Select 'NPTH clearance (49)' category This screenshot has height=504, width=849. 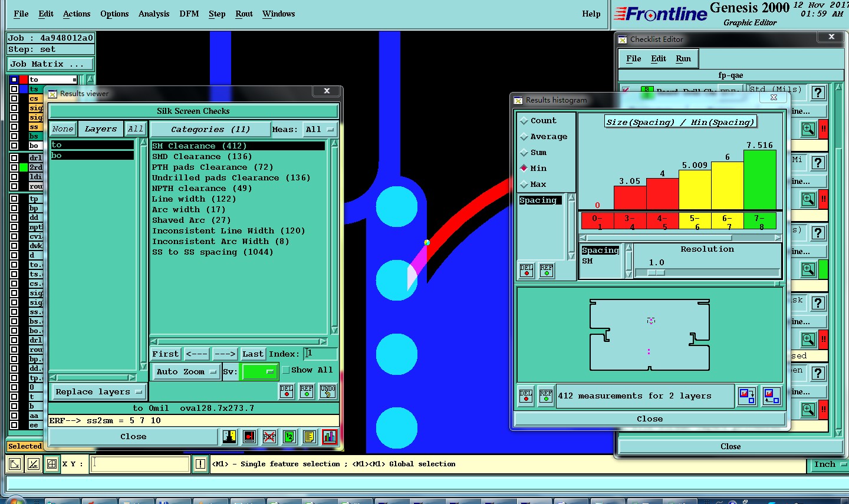click(x=202, y=188)
